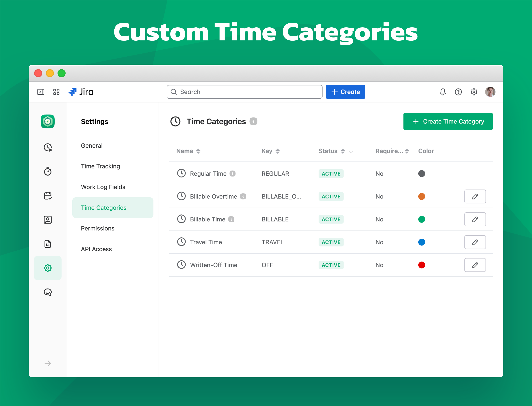Open the notifications bell
The image size is (532, 406).
pos(443,92)
